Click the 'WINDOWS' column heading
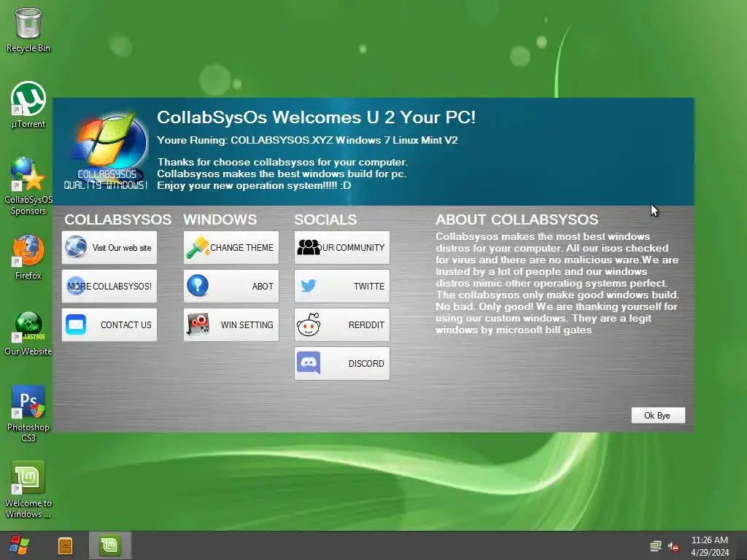The height and width of the screenshot is (560, 747). [x=220, y=219]
